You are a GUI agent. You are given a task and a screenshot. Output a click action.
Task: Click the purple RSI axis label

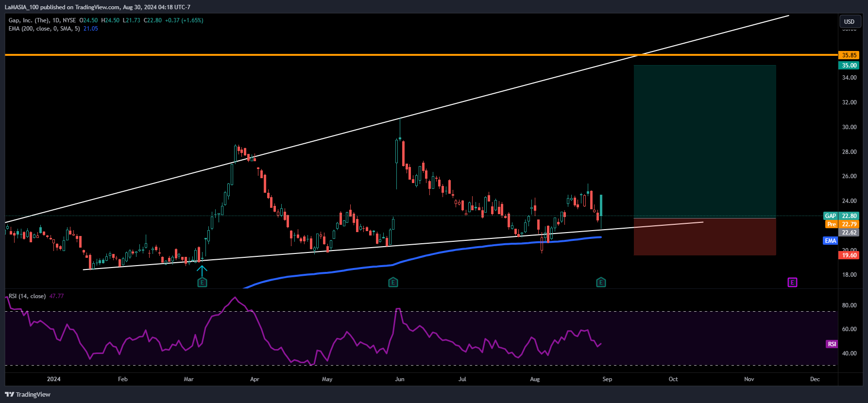click(832, 344)
